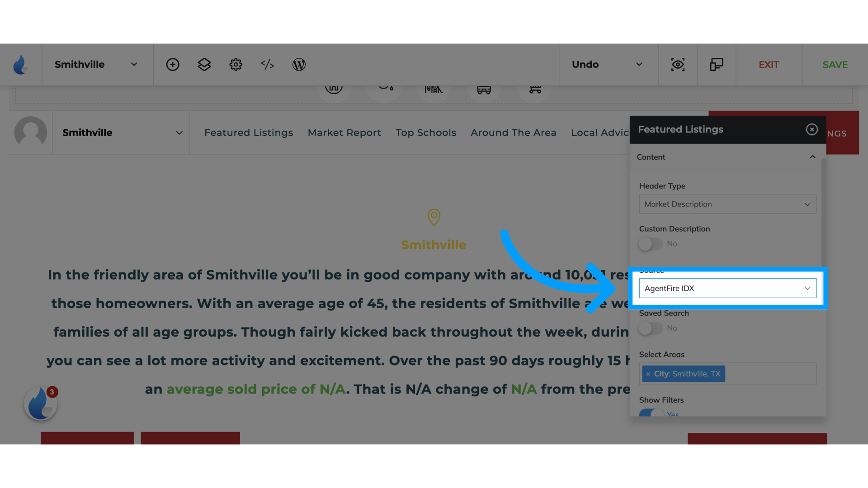Toggle the Custom Description switch
Screen dimensions: 868x488
point(651,244)
